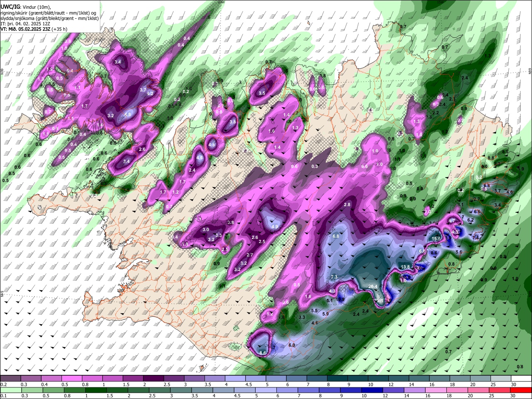Screen dimensions: 532x399
Task: Click the 'slydda/snjókoma' description line
Action: [50, 18]
